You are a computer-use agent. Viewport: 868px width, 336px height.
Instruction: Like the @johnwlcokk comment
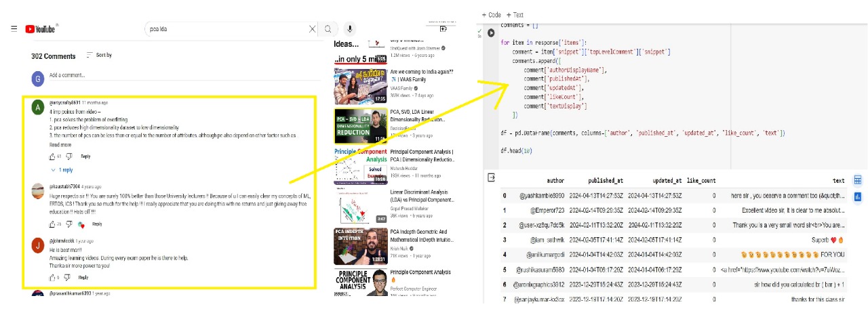tap(52, 277)
